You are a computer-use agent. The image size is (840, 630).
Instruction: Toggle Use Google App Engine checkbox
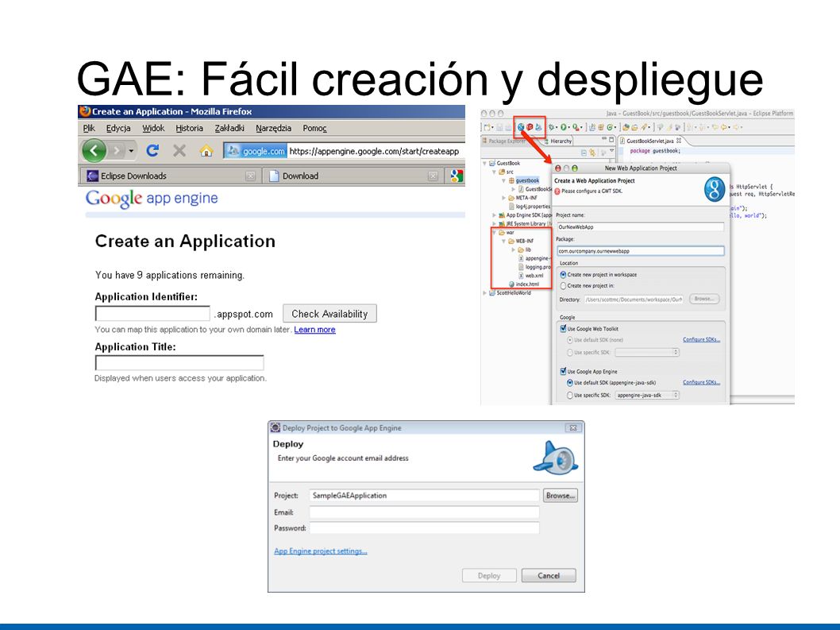(563, 371)
